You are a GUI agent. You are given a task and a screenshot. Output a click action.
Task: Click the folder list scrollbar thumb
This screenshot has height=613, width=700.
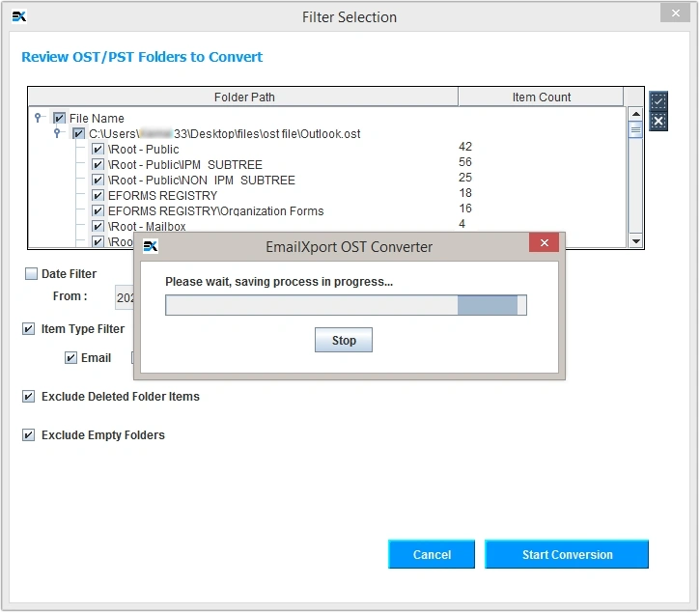pyautogui.click(x=635, y=130)
